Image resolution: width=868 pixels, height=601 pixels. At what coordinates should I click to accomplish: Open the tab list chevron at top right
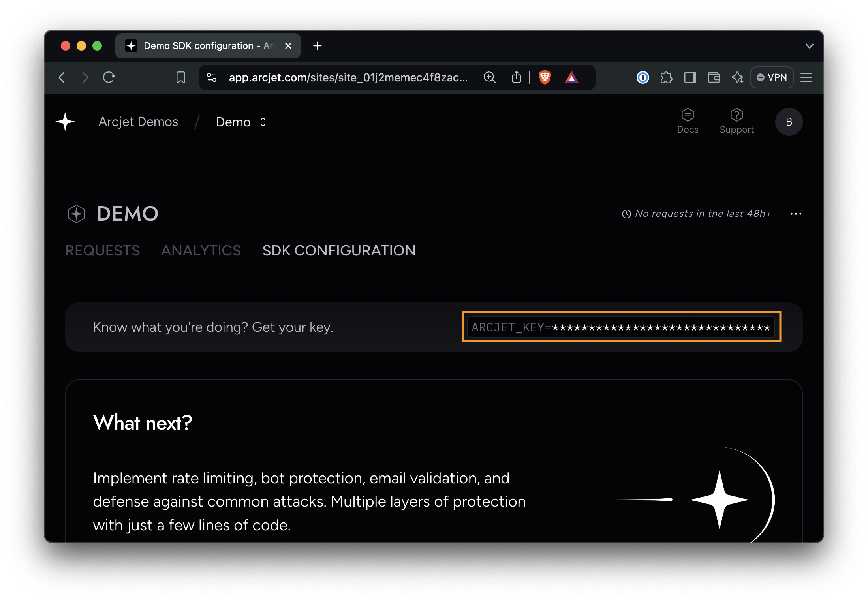point(809,45)
